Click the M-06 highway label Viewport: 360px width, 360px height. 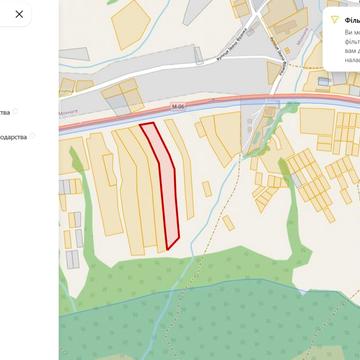tap(178, 107)
